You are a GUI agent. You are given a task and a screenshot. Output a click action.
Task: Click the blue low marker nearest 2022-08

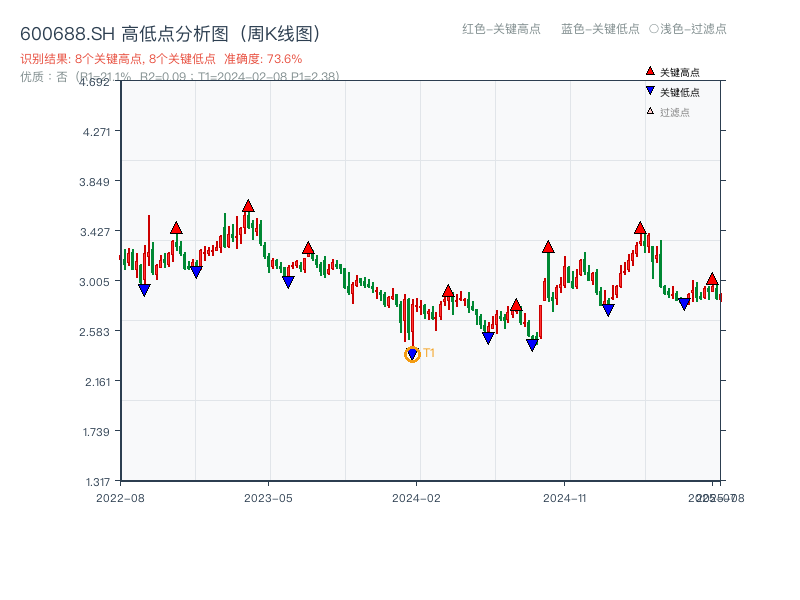pos(144,290)
